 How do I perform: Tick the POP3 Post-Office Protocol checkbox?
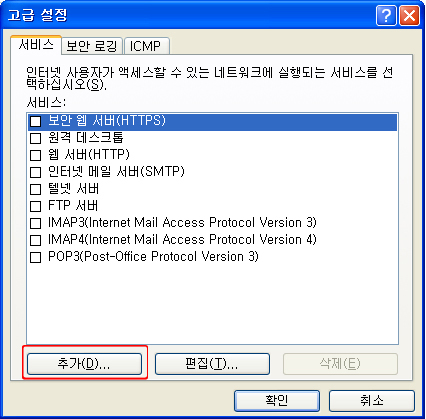tap(35, 257)
